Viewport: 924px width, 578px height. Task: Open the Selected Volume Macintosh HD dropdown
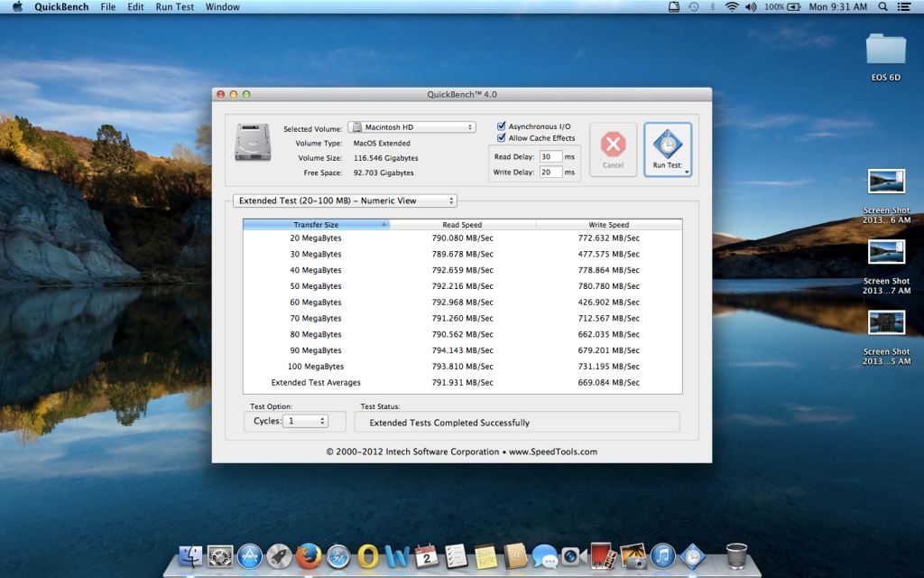[411, 127]
